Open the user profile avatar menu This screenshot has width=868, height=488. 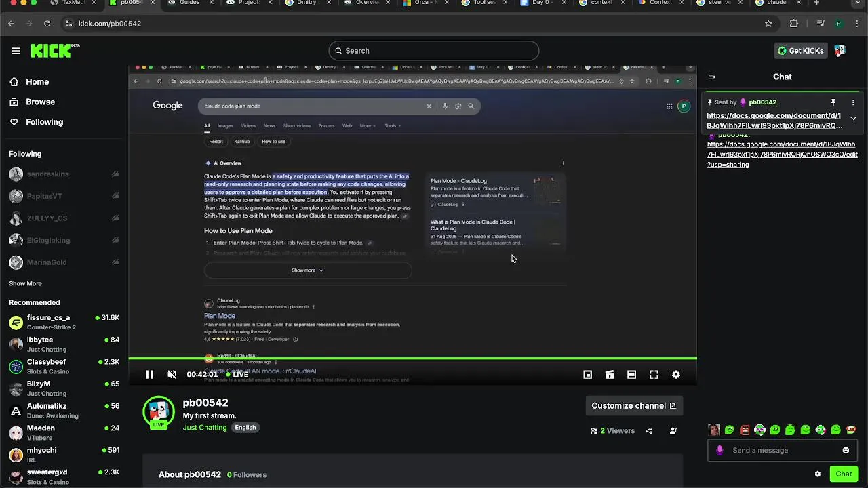[x=840, y=51]
